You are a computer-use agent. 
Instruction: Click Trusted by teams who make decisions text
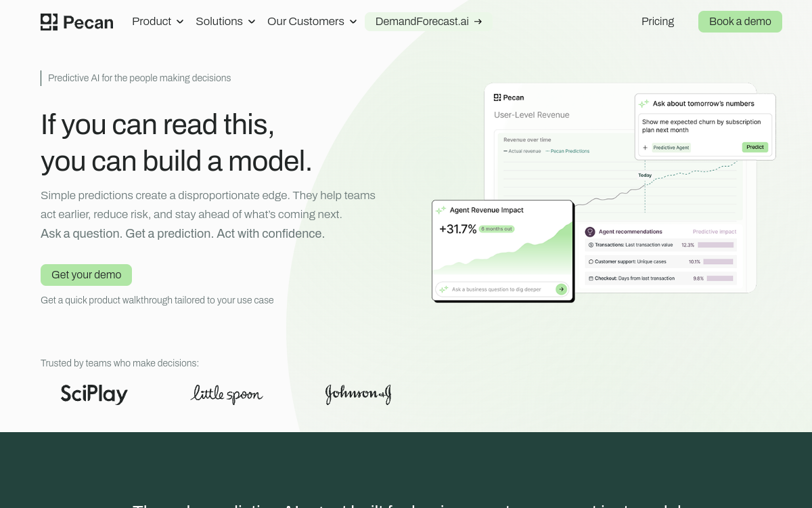click(x=120, y=363)
